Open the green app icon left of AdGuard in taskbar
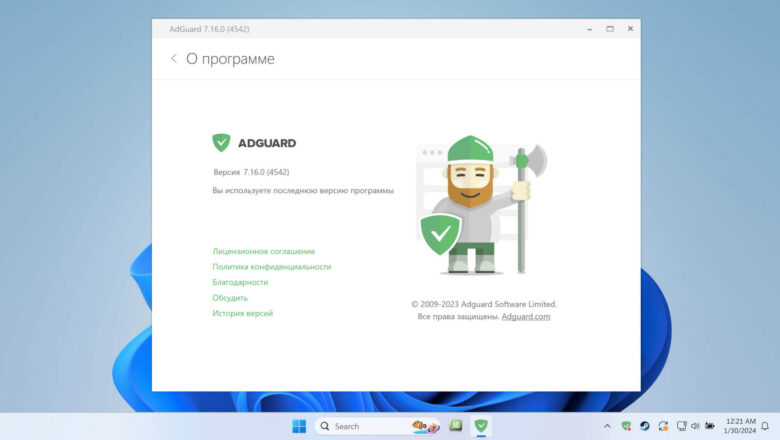Screen dimensions: 780x440 [x=456, y=426]
